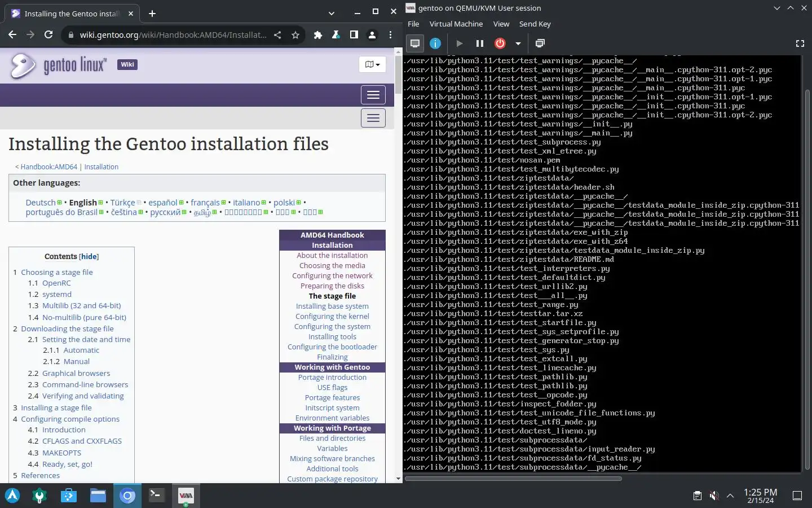
Task: Close the Installing the Gentoo tab
Action: [x=131, y=14]
